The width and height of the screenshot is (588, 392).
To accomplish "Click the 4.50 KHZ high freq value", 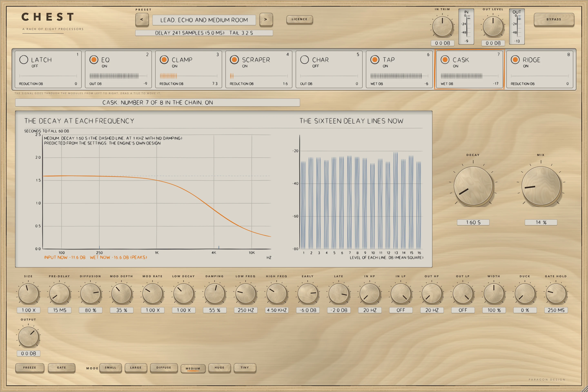I will pyautogui.click(x=277, y=310).
